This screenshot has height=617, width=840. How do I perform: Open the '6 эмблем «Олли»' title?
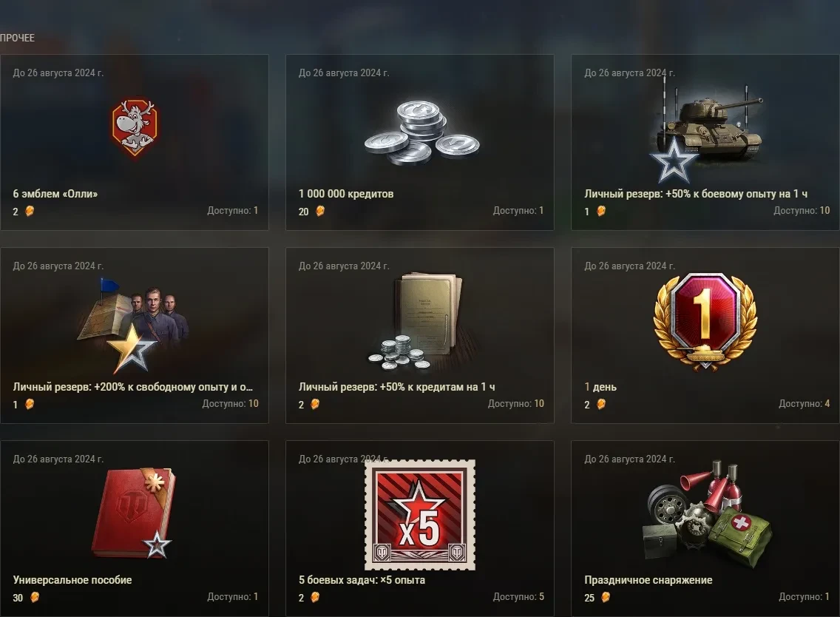[x=55, y=194]
